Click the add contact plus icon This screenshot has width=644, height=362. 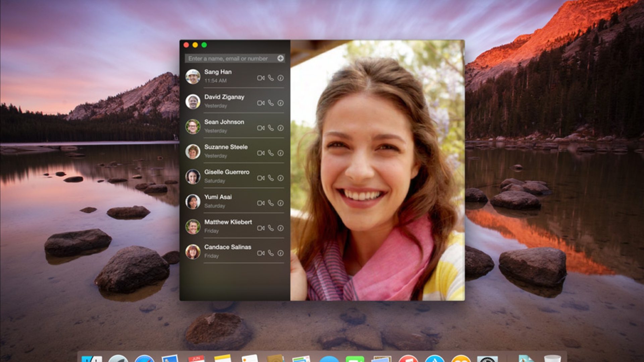click(x=280, y=58)
